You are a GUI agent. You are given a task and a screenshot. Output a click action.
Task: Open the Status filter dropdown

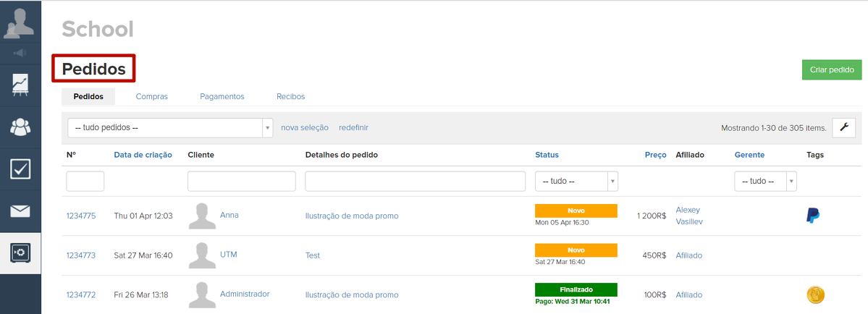point(576,181)
